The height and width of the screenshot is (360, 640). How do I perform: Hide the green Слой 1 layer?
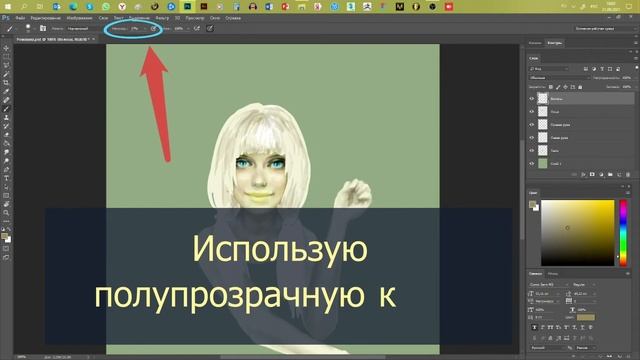[x=531, y=164]
